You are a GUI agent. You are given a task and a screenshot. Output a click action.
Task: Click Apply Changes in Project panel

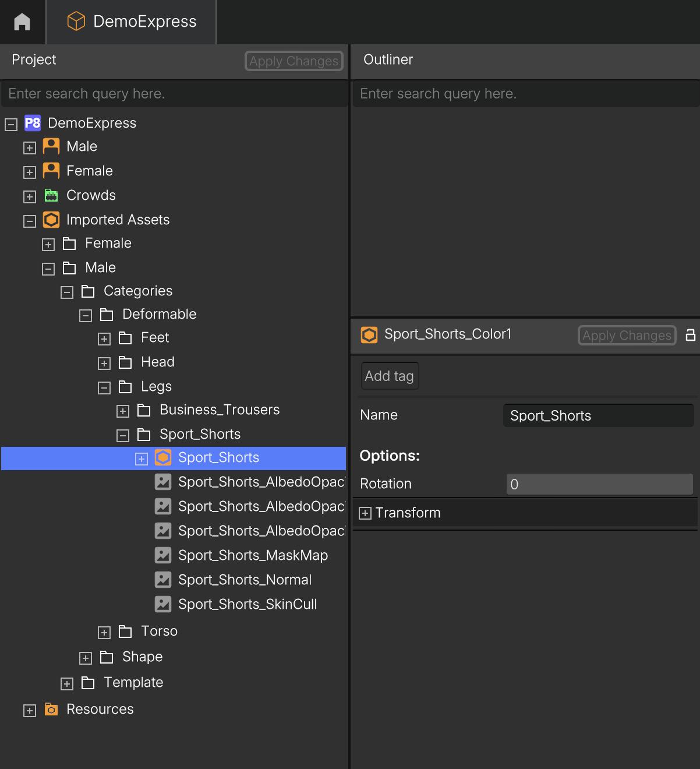coord(294,61)
